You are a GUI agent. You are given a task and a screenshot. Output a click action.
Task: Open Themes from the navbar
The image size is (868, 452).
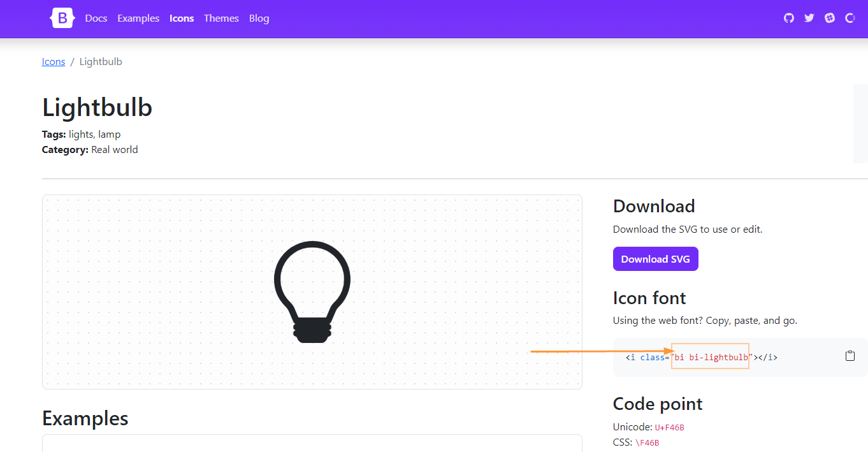tap(221, 18)
